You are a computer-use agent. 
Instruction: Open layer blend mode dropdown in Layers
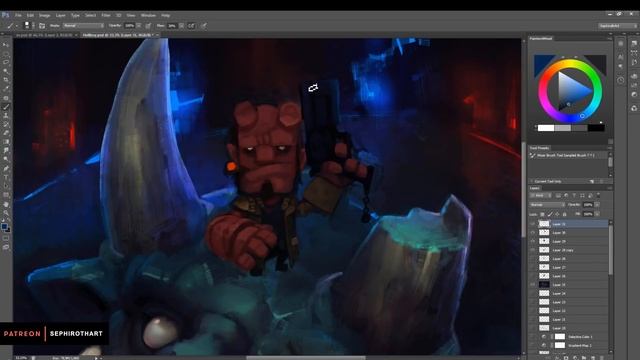pyautogui.click(x=547, y=204)
